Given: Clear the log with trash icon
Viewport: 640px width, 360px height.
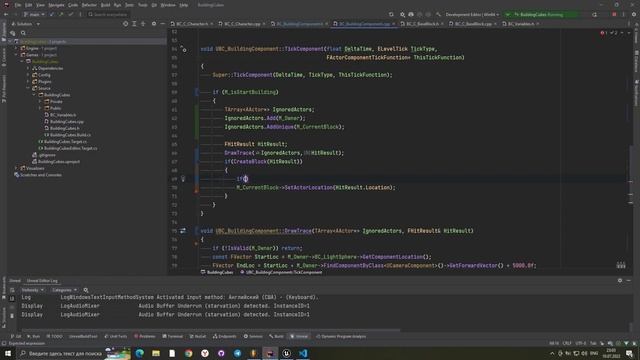Looking at the screenshot, I should pos(12,316).
